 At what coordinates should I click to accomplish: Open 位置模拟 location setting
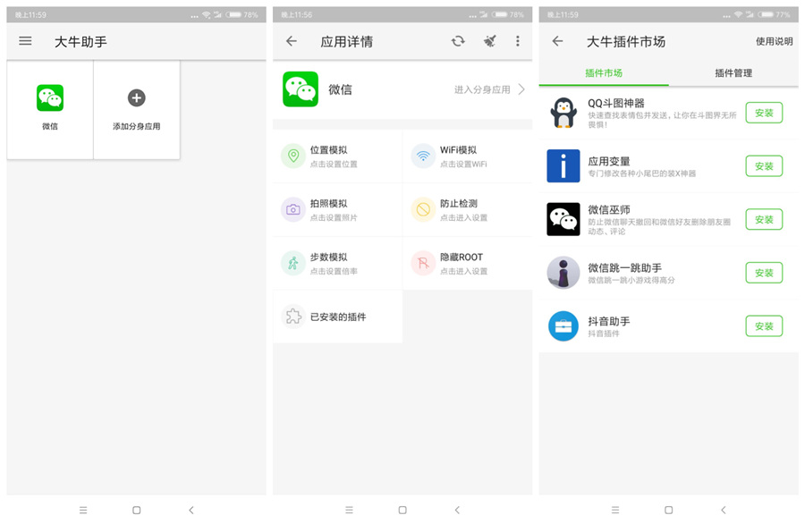tap(337, 156)
